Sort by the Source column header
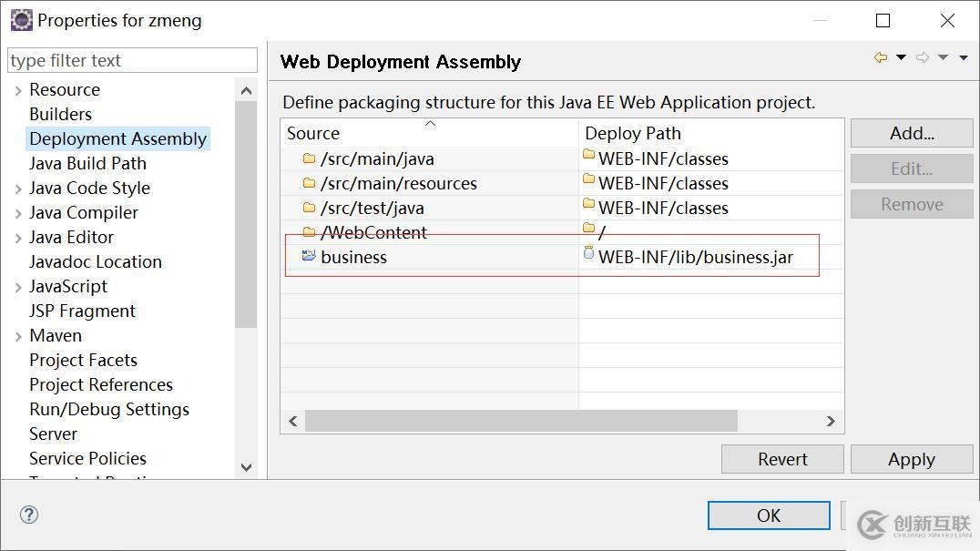 [428, 133]
